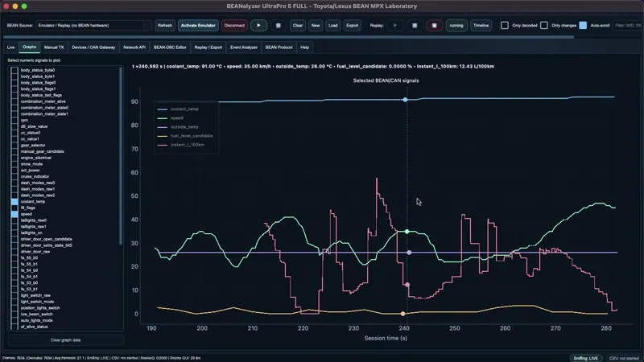The width and height of the screenshot is (644, 362).
Task: Open the Manual TX tab
Action: [54, 47]
